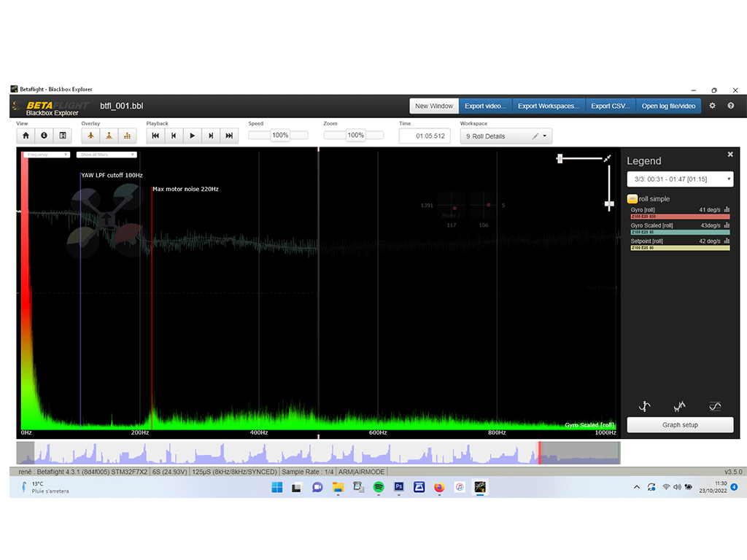Image resolution: width=747 pixels, height=560 pixels.
Task: Open settings via the gear icon
Action: 713,106
